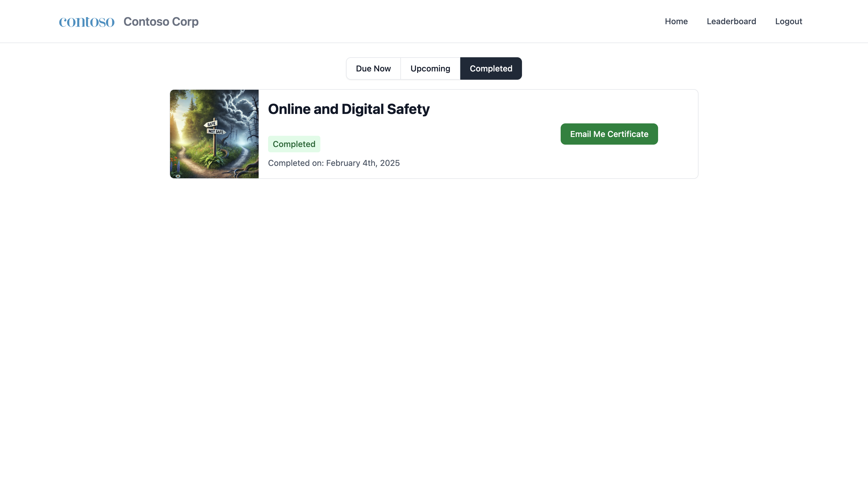Select the Completed tab
The image size is (868, 490).
(x=491, y=68)
